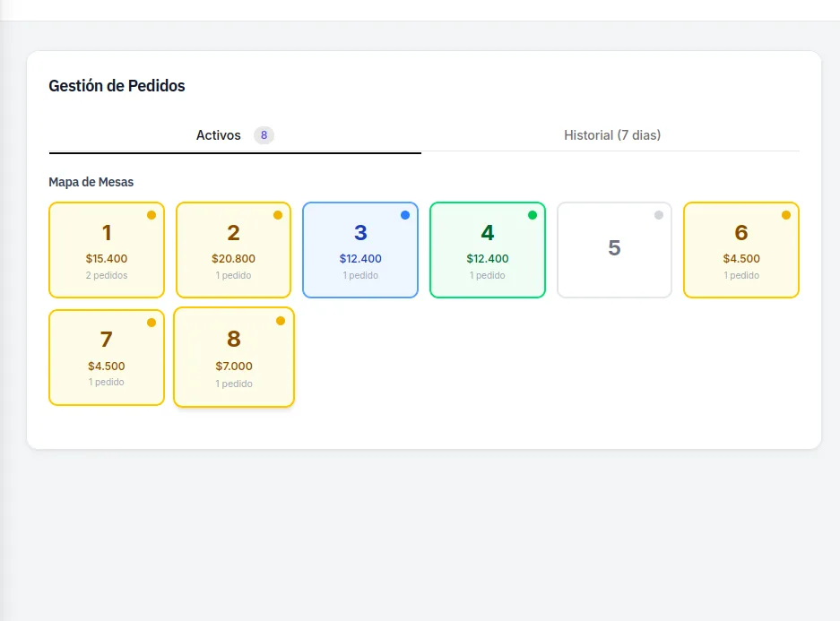Image resolution: width=840 pixels, height=621 pixels.
Task: Open Table 2 showing $20.800
Action: coord(233,249)
